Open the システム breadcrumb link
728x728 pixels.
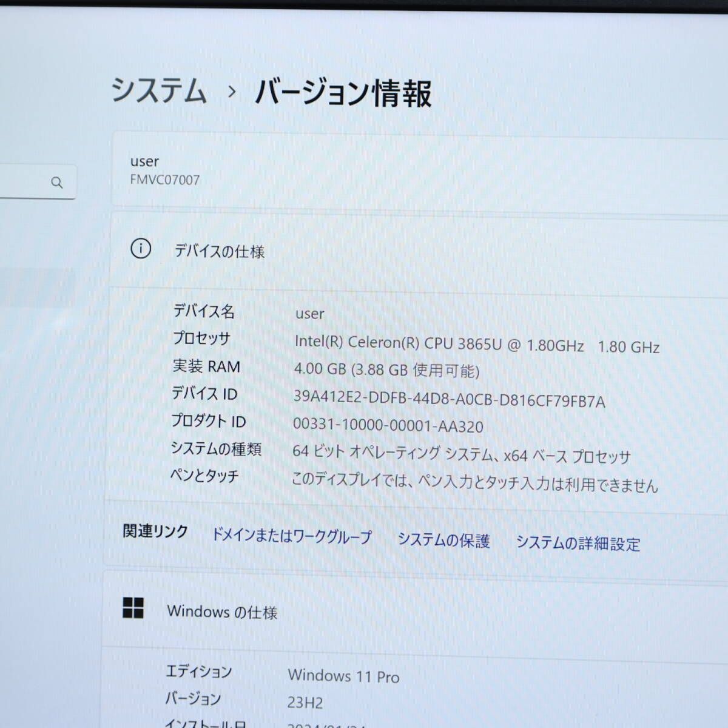coord(159,91)
